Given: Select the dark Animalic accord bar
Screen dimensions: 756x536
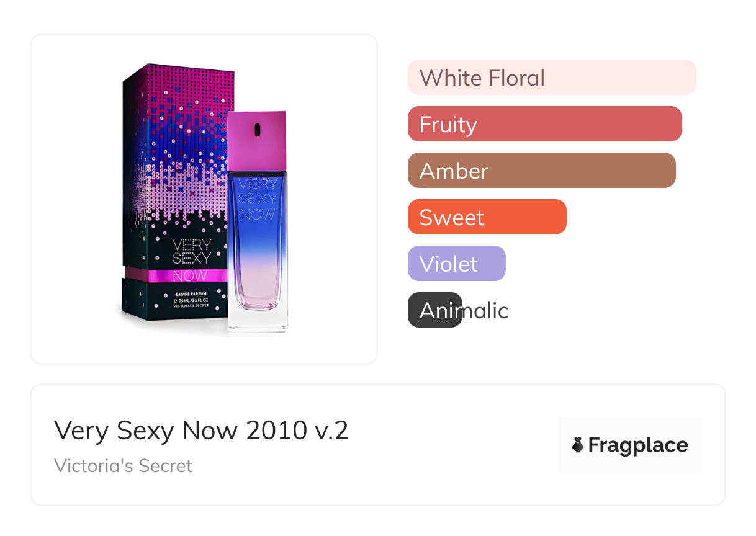Looking at the screenshot, I should coord(435,310).
